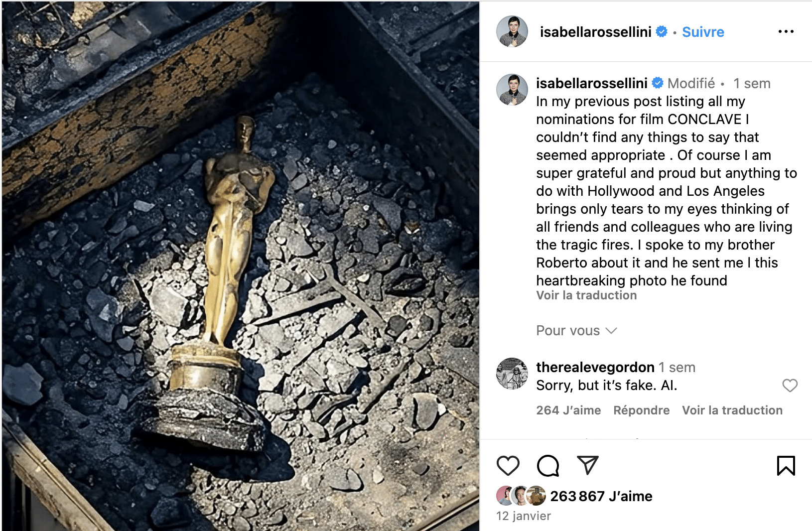Click the chevron next to Pour vous
The height and width of the screenshot is (531, 812).
coord(611,331)
